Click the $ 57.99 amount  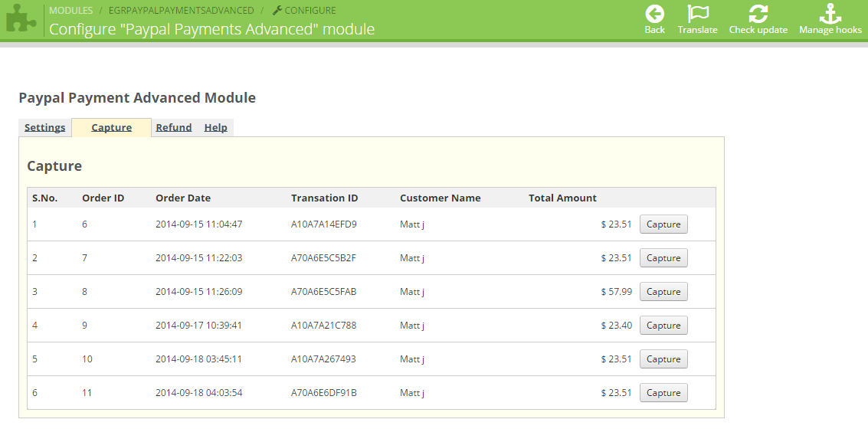pos(616,292)
